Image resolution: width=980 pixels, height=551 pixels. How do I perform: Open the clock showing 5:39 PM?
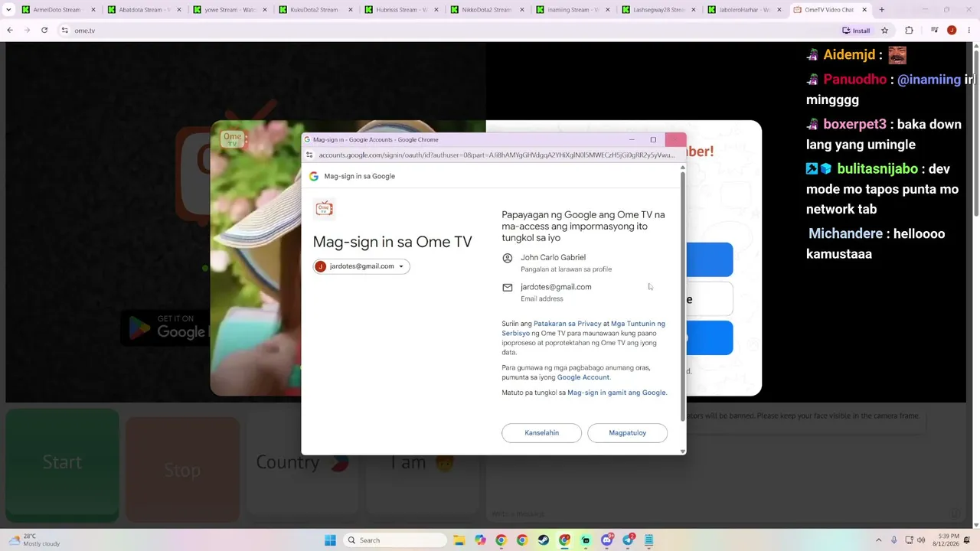[946, 540]
